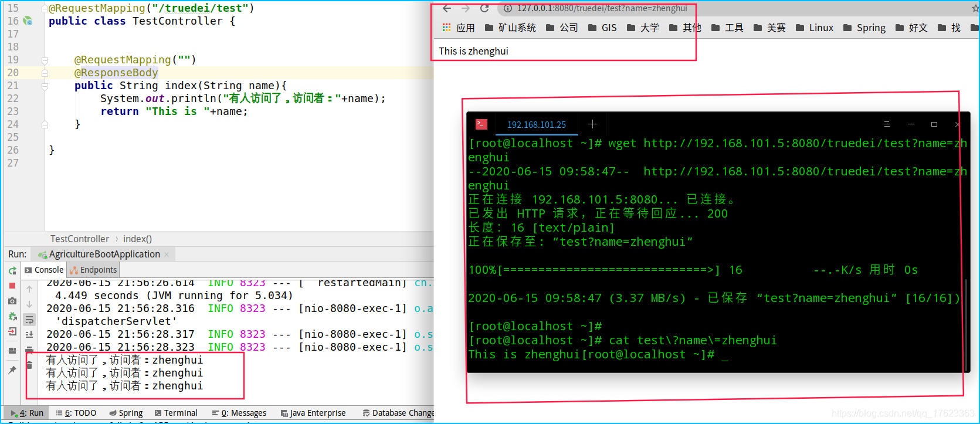Open the Java Enterprise tool window
Screen dimensions: 980x424
[x=313, y=413]
